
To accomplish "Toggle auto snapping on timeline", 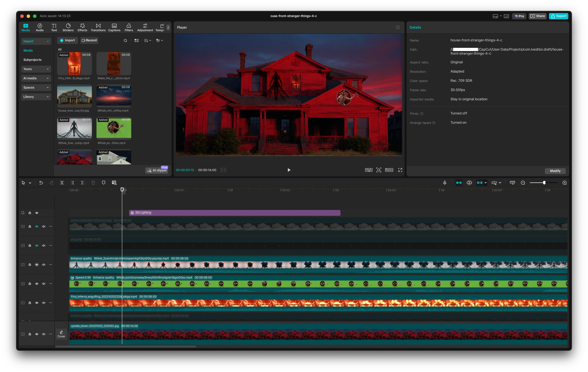I will 469,183.
